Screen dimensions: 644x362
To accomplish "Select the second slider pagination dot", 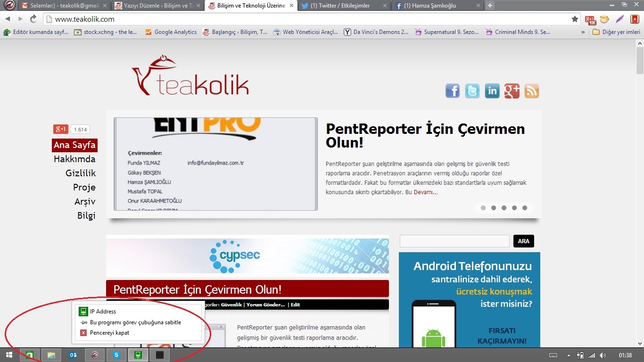I will click(494, 208).
